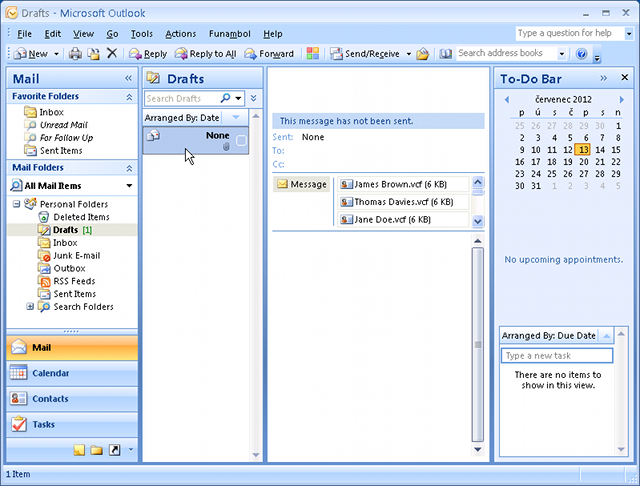Expand the Search Folders tree node
This screenshot has height=486, width=640.
click(x=30, y=307)
